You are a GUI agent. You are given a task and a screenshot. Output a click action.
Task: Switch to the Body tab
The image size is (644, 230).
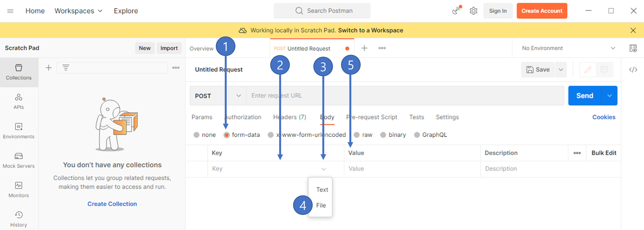(327, 117)
